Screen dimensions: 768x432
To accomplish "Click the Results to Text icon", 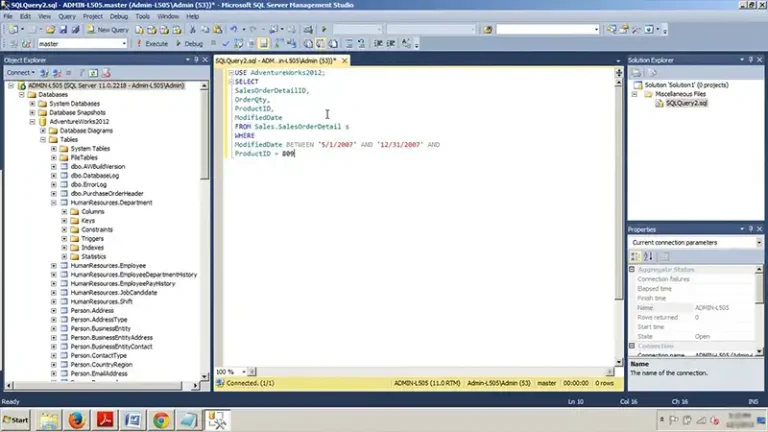I will point(308,44).
